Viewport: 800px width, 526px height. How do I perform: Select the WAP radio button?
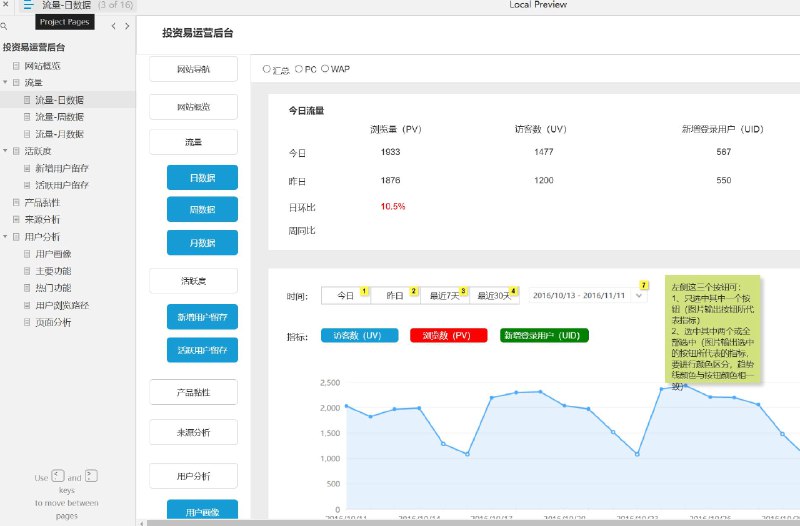tap(325, 68)
